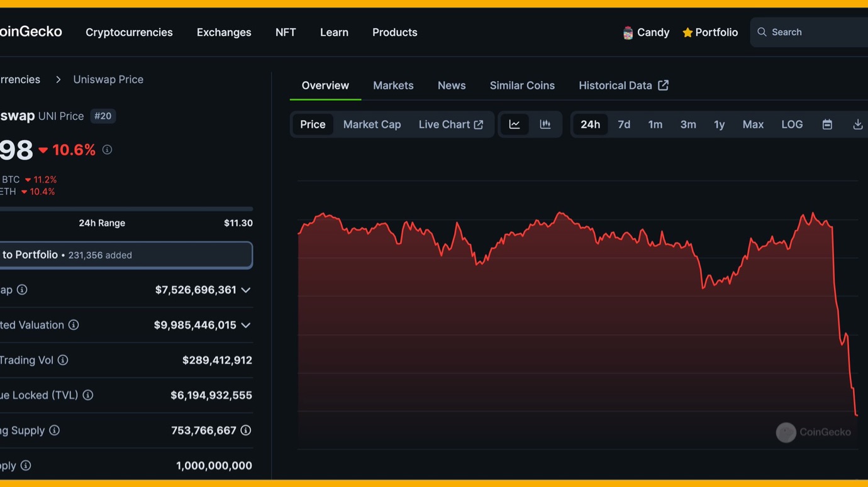Switch to the line chart view icon
The height and width of the screenshot is (487, 868).
(x=515, y=124)
